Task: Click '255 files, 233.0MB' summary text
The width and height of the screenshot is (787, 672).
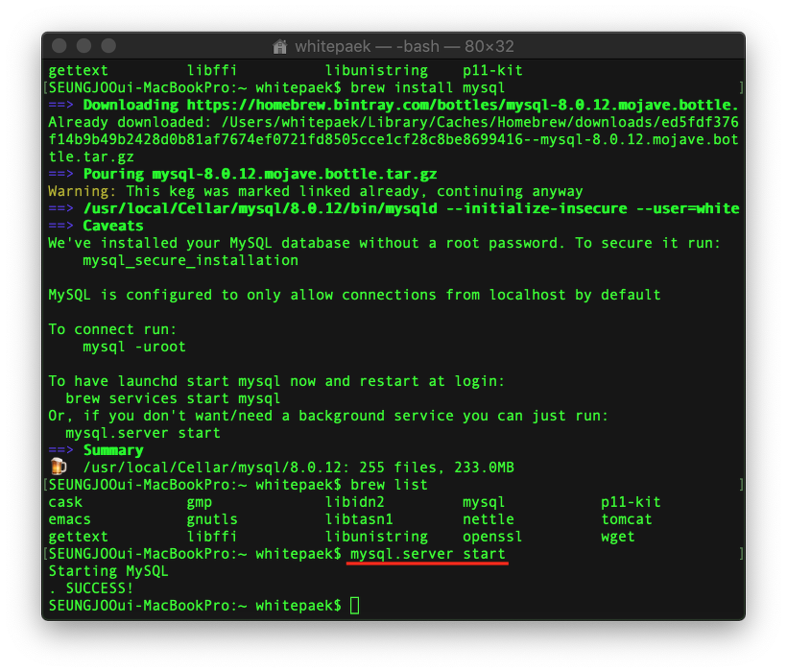Action: coord(437,468)
